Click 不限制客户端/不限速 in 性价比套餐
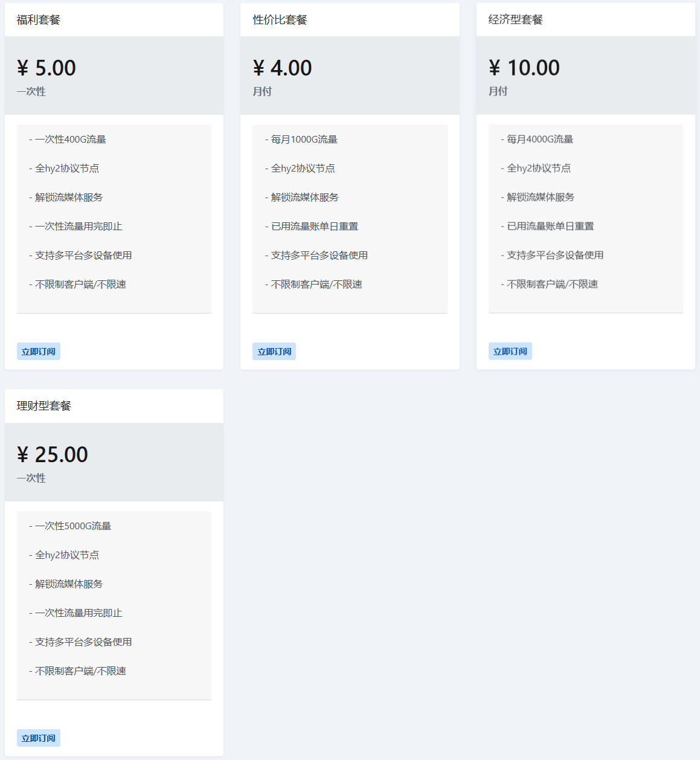The image size is (700, 760). point(313,285)
